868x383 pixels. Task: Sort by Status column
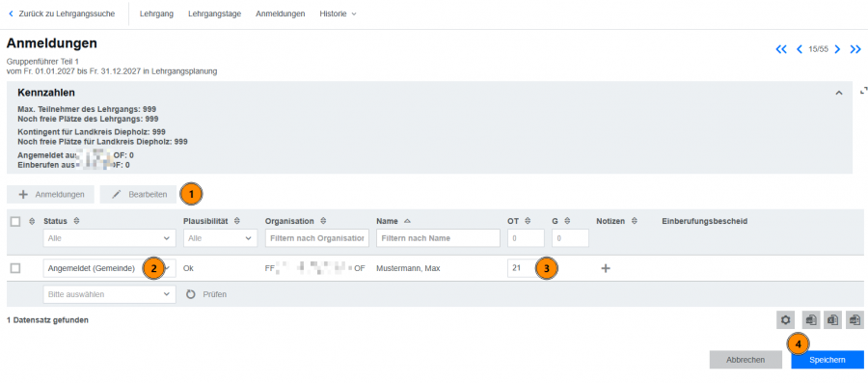76,221
